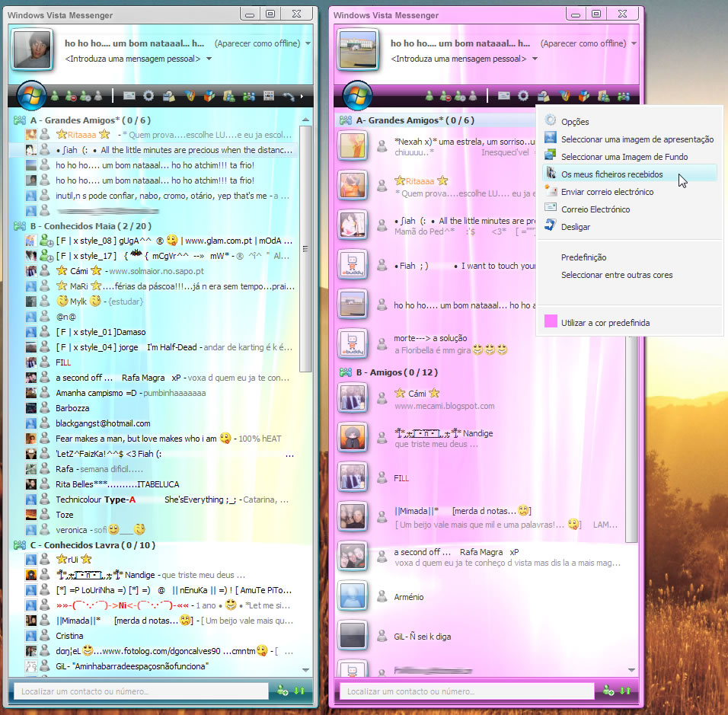Click the Windows orb in the blue window
Image resolution: width=728 pixels, height=715 pixels.
coord(31,96)
